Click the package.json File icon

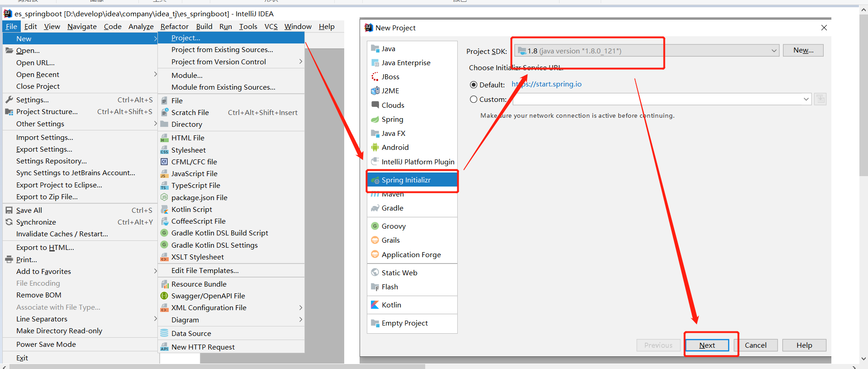(x=165, y=197)
